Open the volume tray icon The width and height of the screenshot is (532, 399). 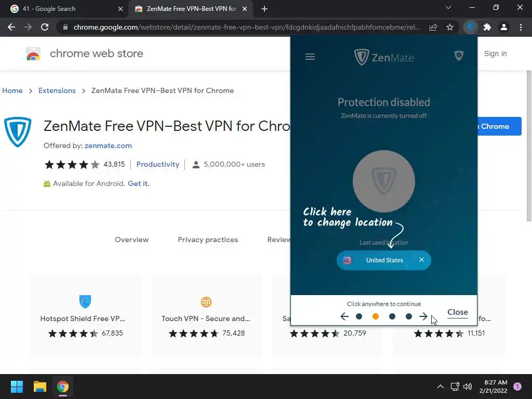tap(468, 387)
